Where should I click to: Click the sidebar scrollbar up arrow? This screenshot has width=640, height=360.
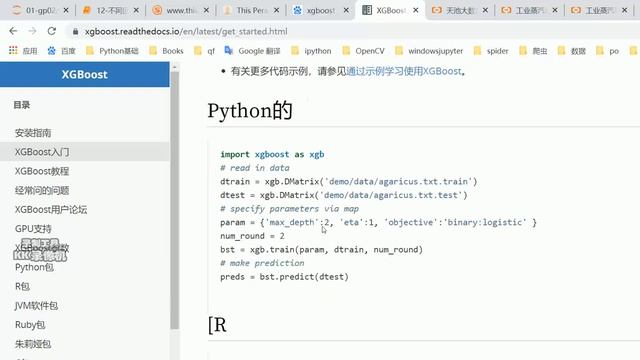175,67
